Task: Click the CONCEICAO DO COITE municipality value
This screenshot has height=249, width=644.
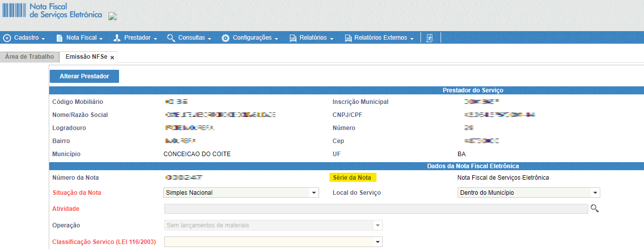Action: [197, 154]
